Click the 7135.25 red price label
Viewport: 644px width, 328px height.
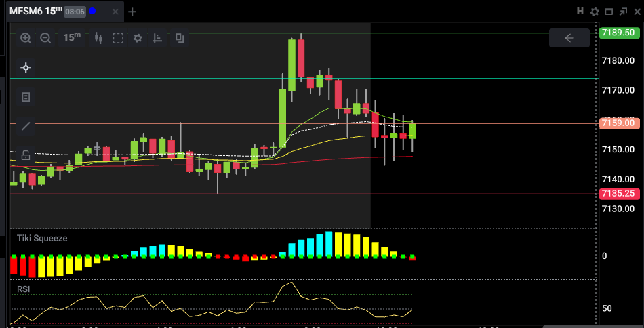(620, 194)
